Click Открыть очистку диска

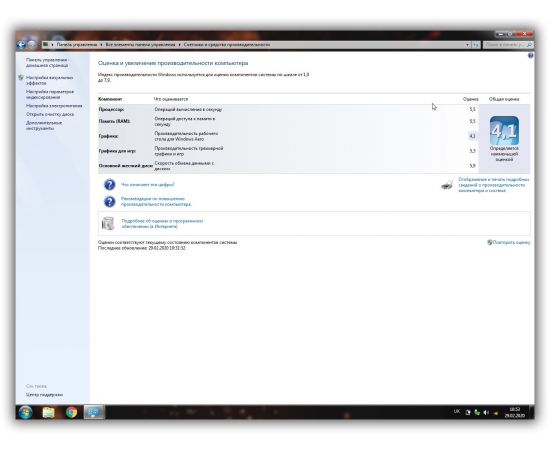coord(50,114)
